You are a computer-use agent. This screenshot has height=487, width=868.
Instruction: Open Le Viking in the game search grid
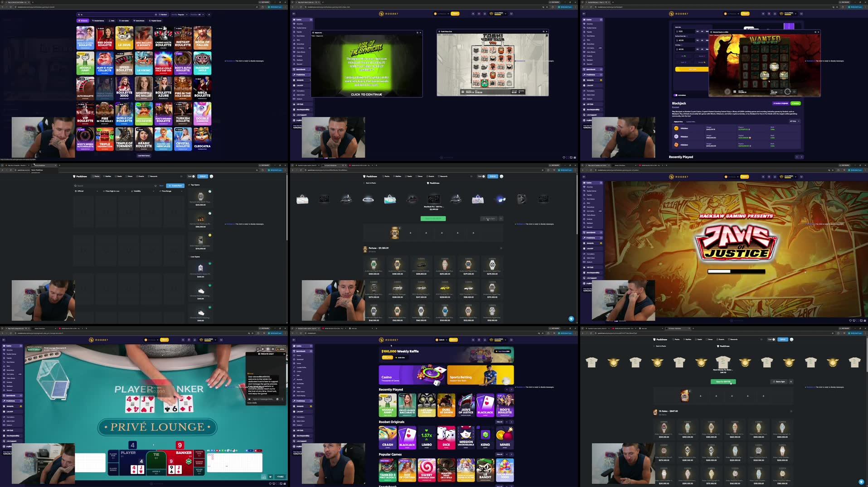coord(144,63)
